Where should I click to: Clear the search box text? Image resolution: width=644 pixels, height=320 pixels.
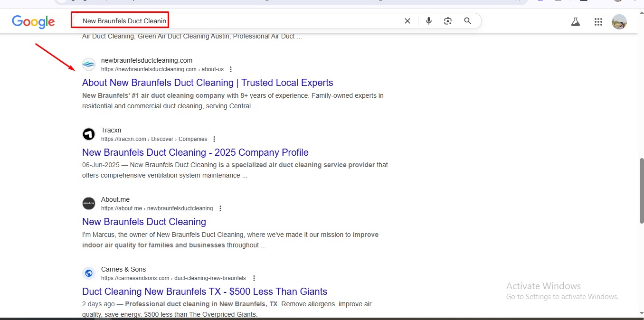(407, 21)
